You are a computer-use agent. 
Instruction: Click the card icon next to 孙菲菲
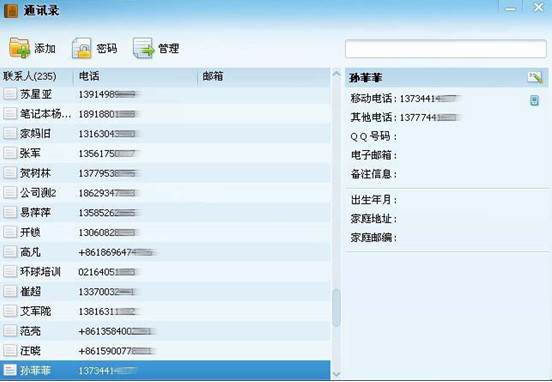pos(10,370)
